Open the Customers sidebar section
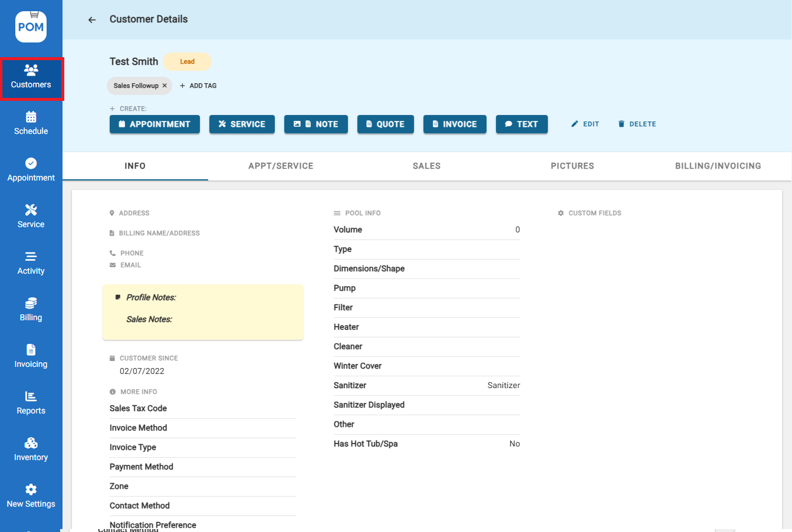This screenshot has width=792, height=532. pyautogui.click(x=31, y=78)
